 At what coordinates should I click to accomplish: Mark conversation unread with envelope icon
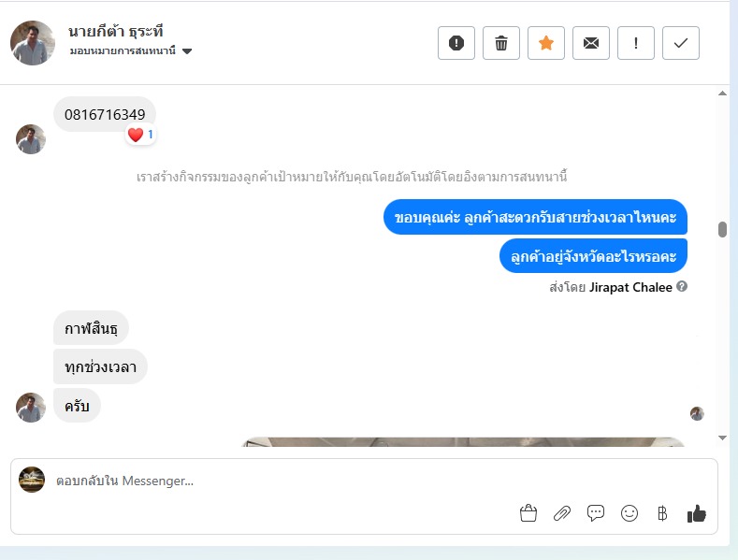tap(591, 43)
